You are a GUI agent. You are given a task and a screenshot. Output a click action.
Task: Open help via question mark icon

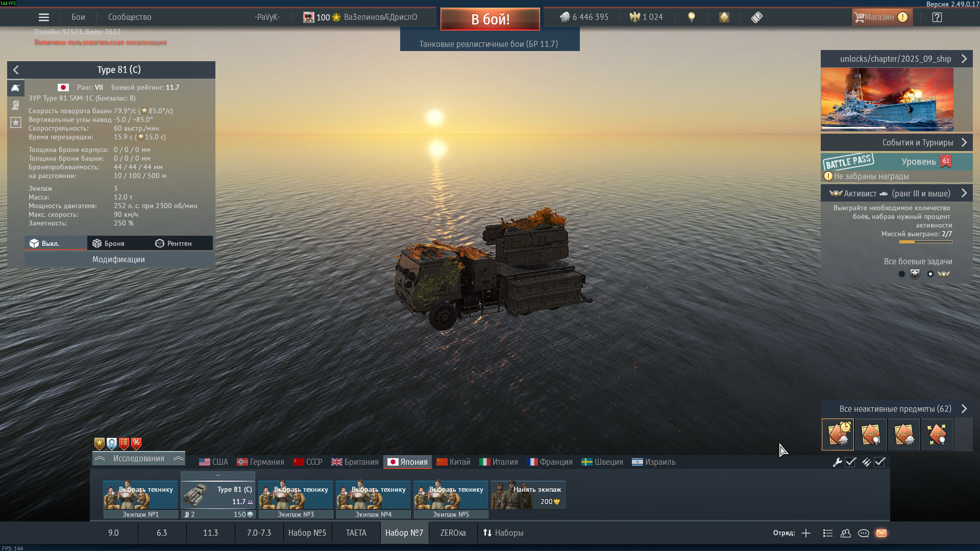(937, 17)
